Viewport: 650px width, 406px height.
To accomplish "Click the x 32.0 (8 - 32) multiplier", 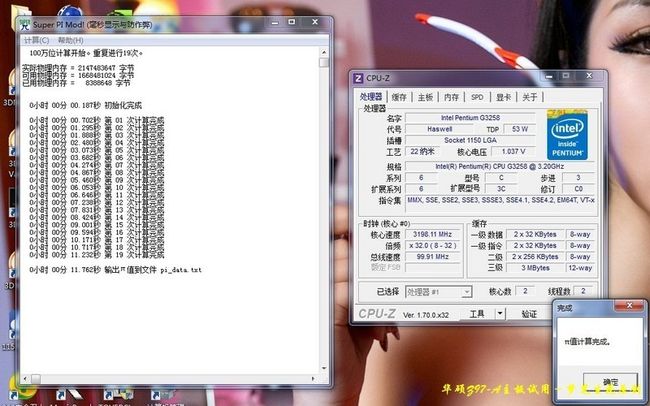I will pyautogui.click(x=432, y=246).
